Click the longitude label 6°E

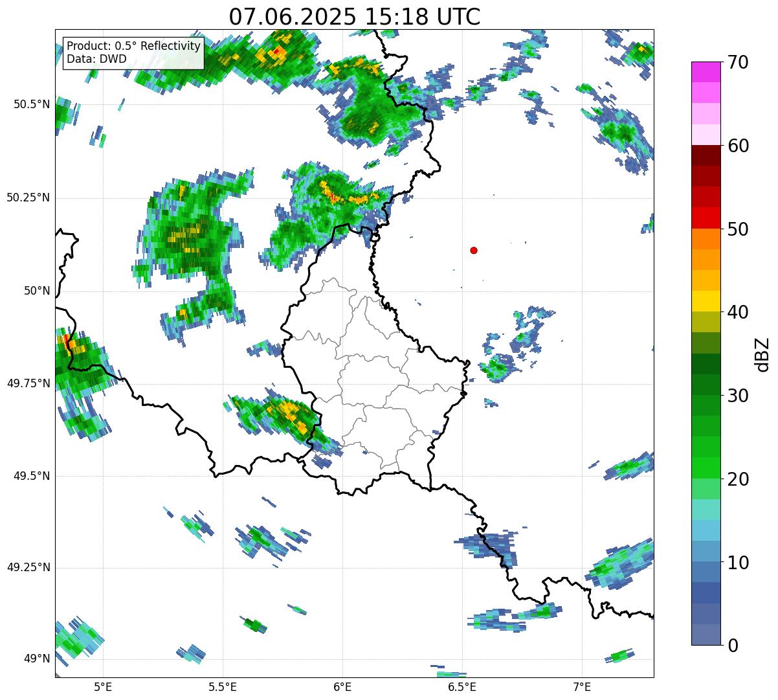[342, 686]
